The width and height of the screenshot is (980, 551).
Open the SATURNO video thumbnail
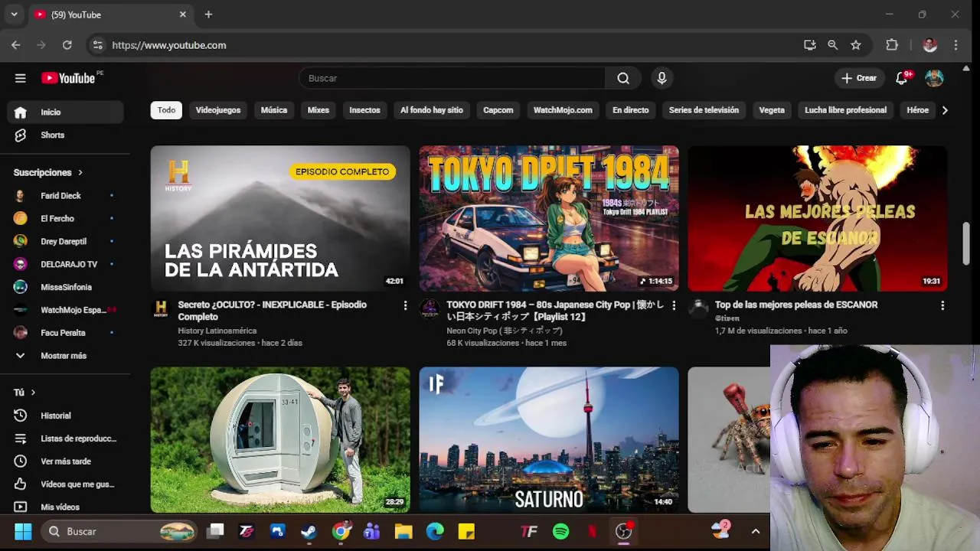click(x=549, y=440)
